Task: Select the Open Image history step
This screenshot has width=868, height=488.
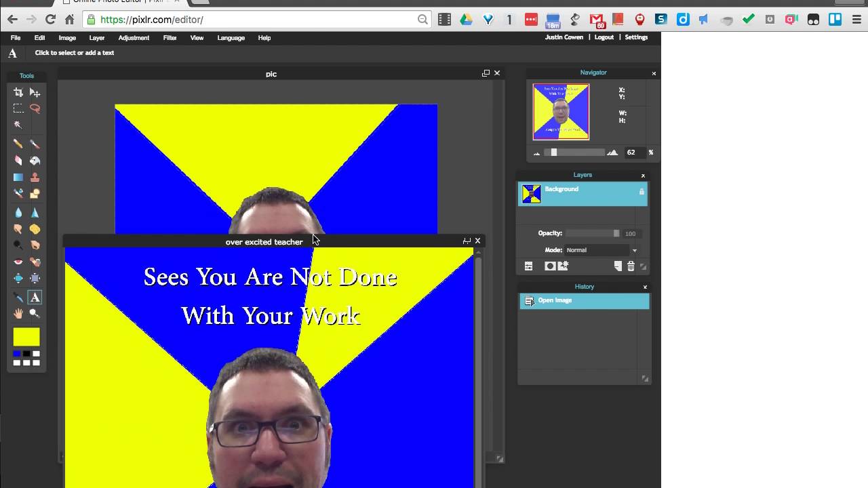Action: [585, 301]
